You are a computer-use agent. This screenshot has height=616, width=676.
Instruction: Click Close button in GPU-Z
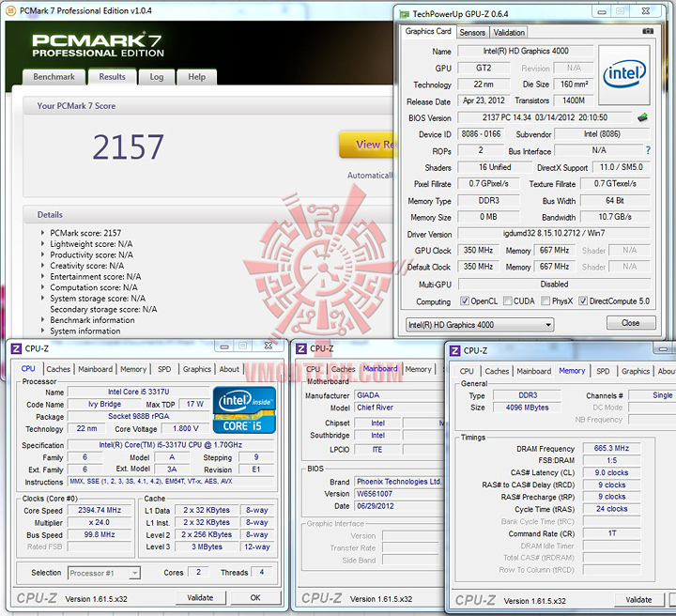pos(631,323)
